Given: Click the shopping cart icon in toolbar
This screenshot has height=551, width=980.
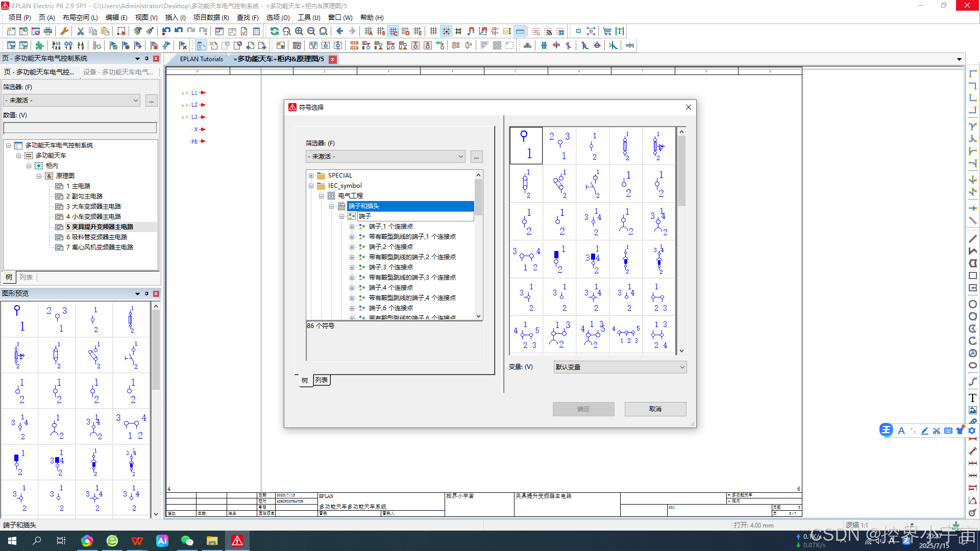Looking at the screenshot, I should [607, 31].
